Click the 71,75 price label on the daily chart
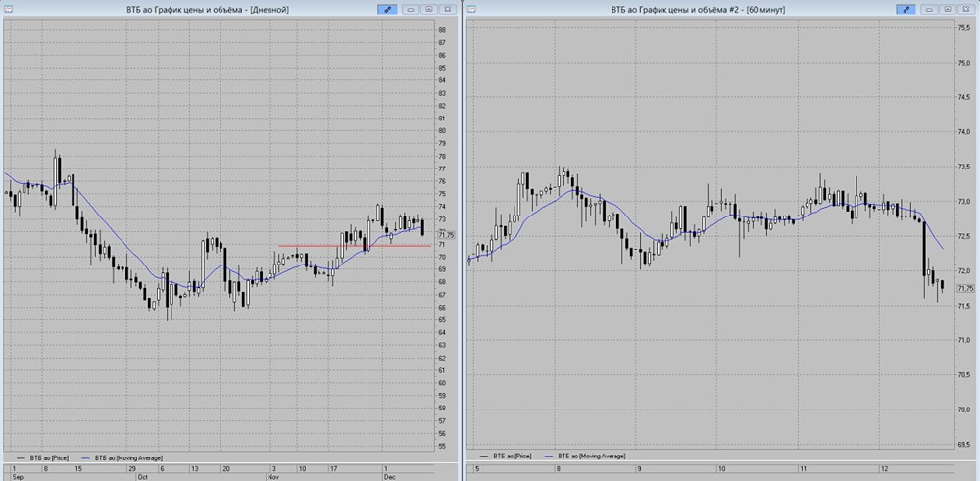The image size is (980, 481). coord(447,235)
